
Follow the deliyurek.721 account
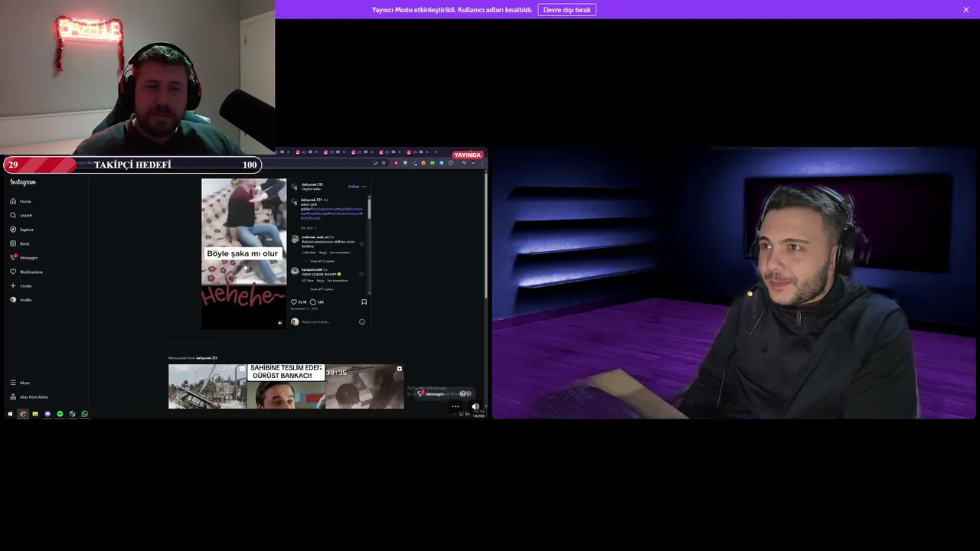click(354, 186)
